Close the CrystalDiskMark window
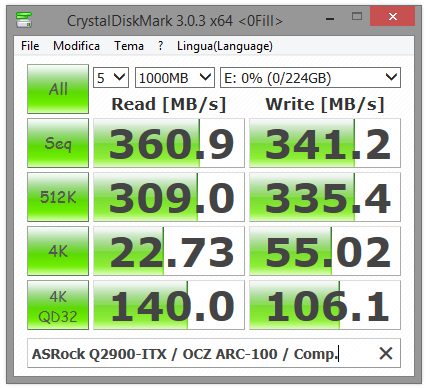The height and width of the screenshot is (388, 430). (393, 17)
